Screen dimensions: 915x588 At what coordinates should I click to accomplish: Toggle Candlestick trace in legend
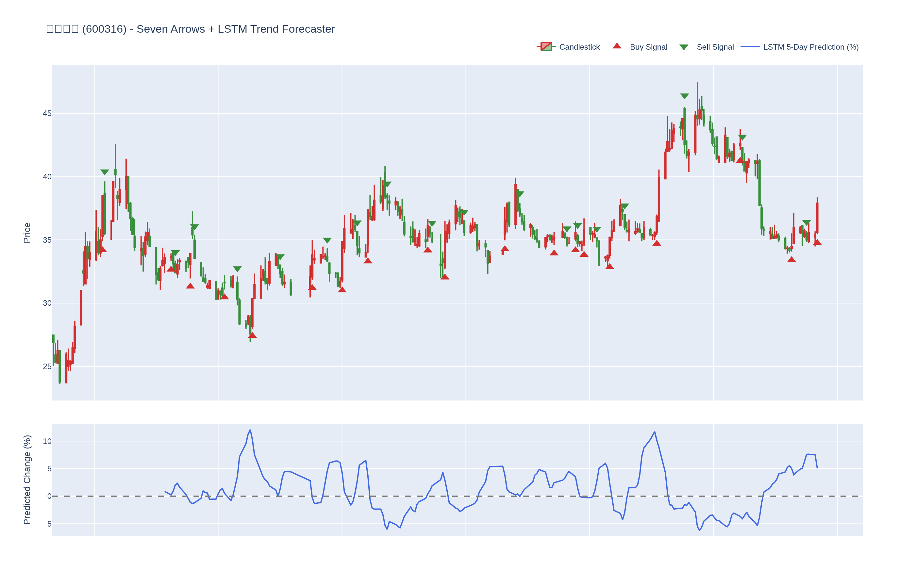tap(579, 47)
